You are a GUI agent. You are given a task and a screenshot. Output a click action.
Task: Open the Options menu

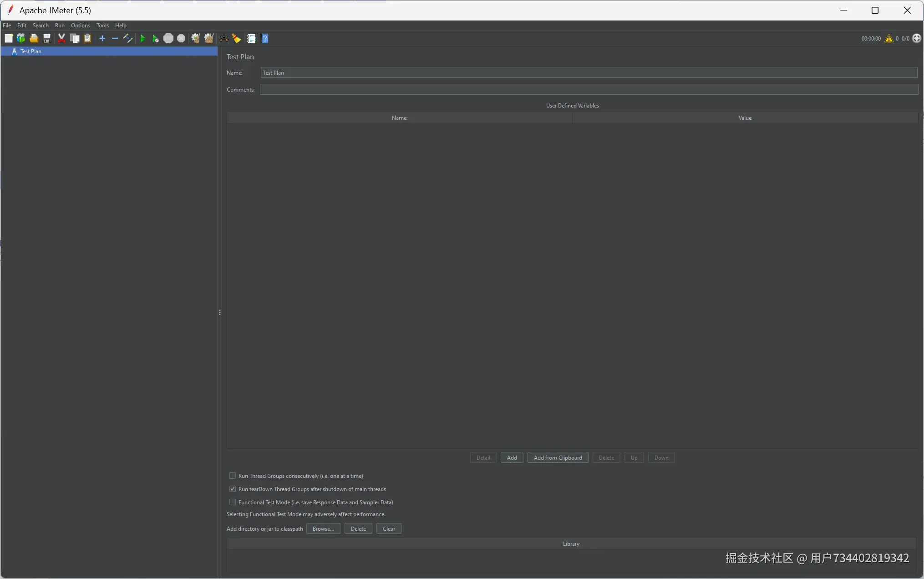(x=81, y=26)
